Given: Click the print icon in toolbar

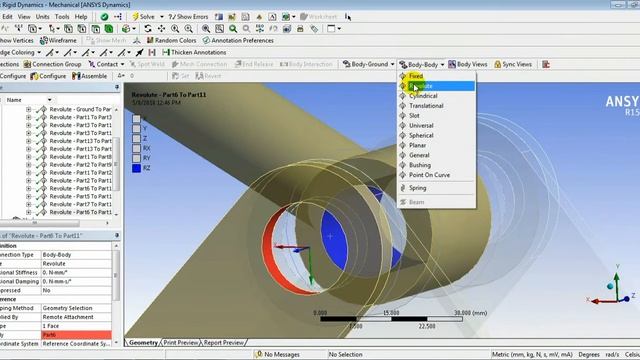Looking at the screenshot, I should pyautogui.click(x=300, y=29).
